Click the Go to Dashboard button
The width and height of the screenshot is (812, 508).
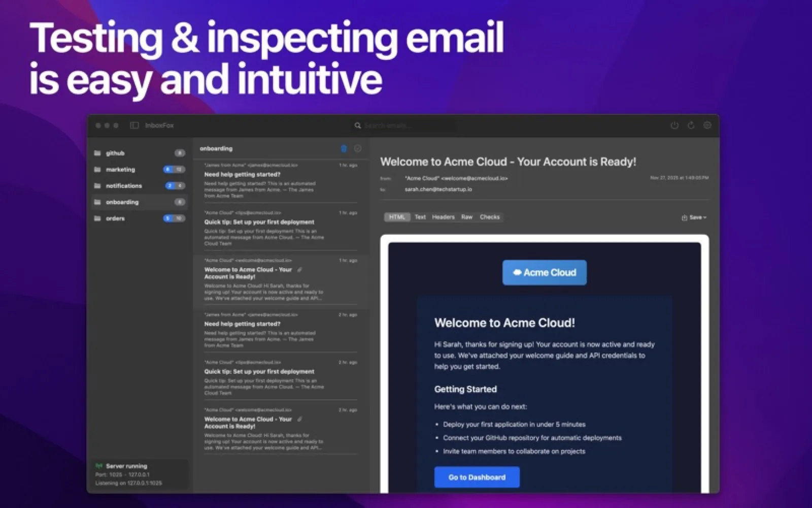pos(477,478)
